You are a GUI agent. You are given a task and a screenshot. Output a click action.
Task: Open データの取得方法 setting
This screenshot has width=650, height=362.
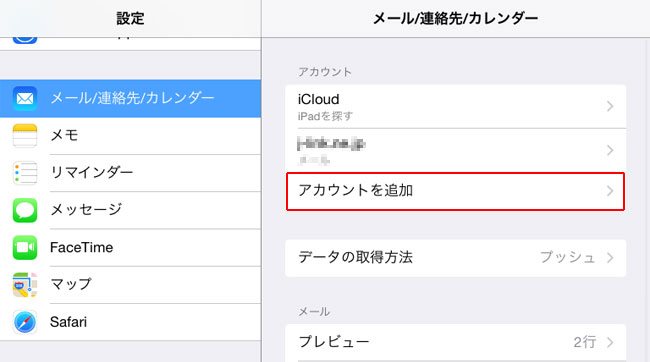(456, 258)
